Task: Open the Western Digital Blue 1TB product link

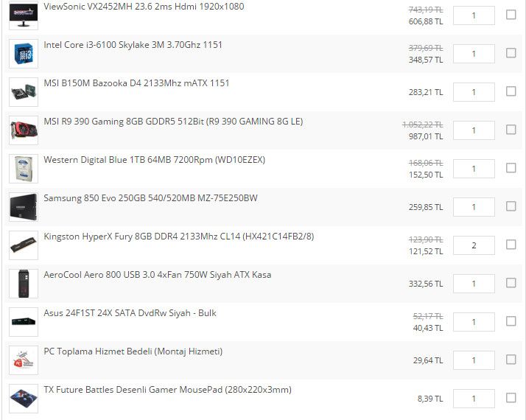Action: 154,160
